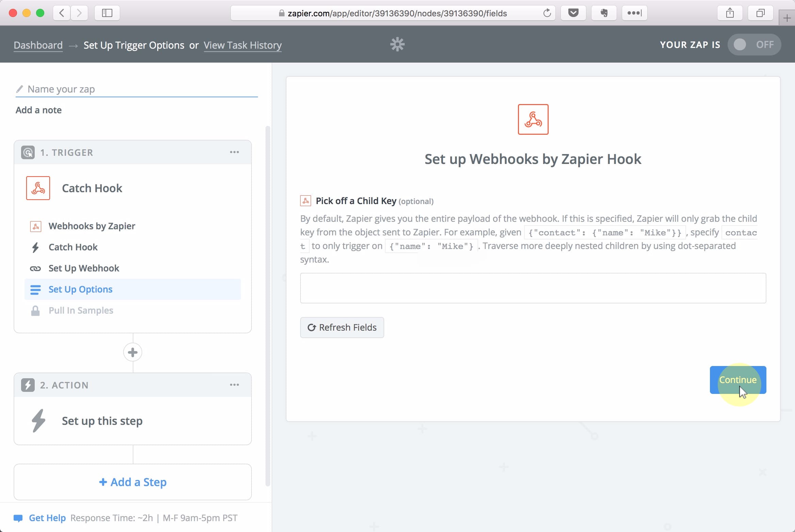Click the blue Continue button
Screen dimensions: 795x532
coord(738,380)
